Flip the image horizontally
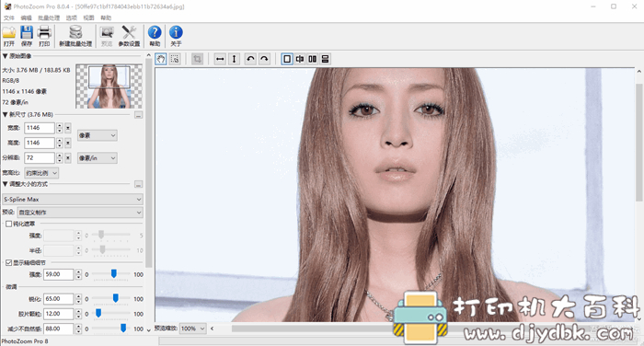Screen dimensions: 644x346 tap(220, 59)
